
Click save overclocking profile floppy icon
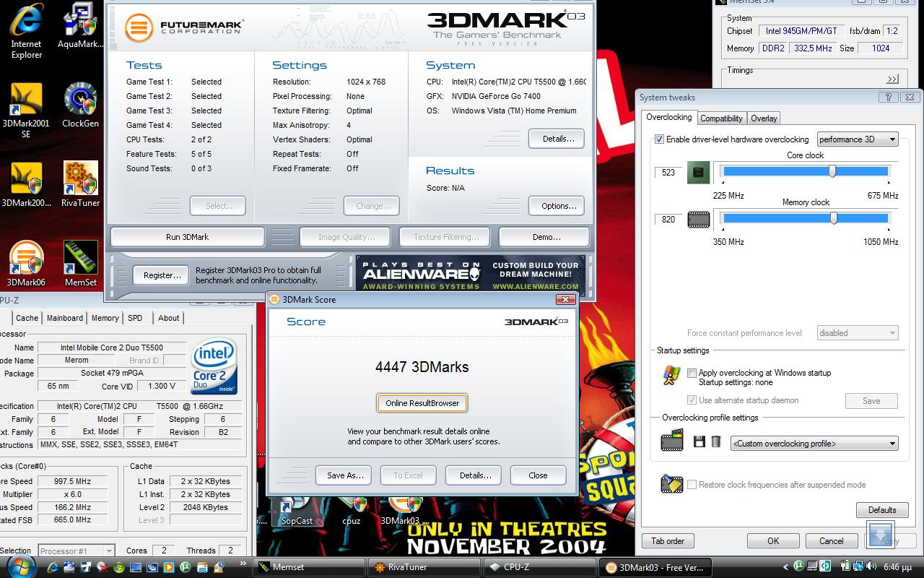[x=699, y=441]
